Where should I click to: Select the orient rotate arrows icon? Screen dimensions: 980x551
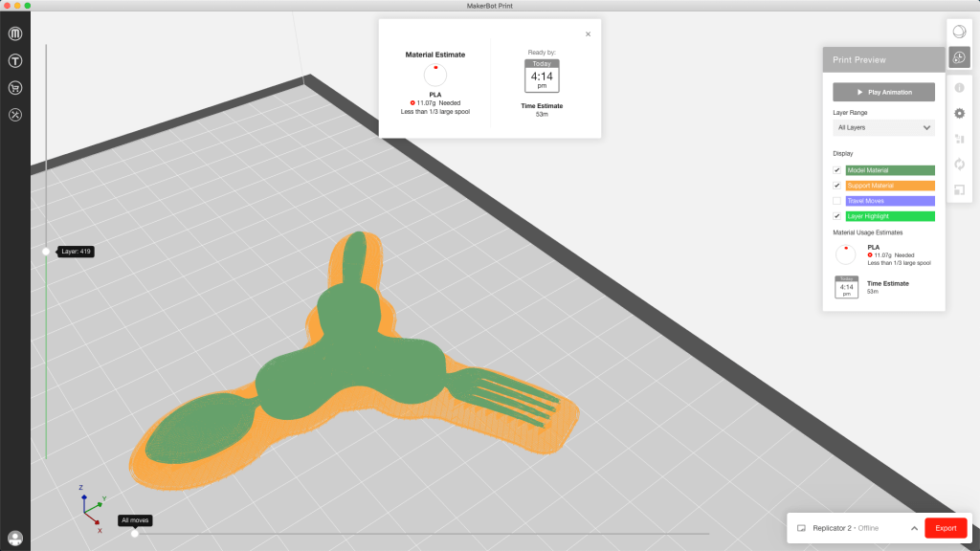click(960, 164)
